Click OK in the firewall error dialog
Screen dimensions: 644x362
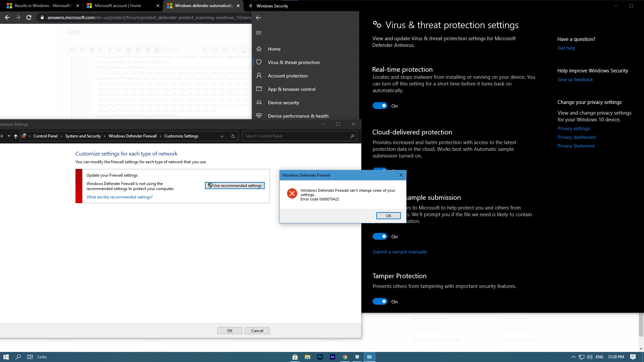[x=388, y=216]
